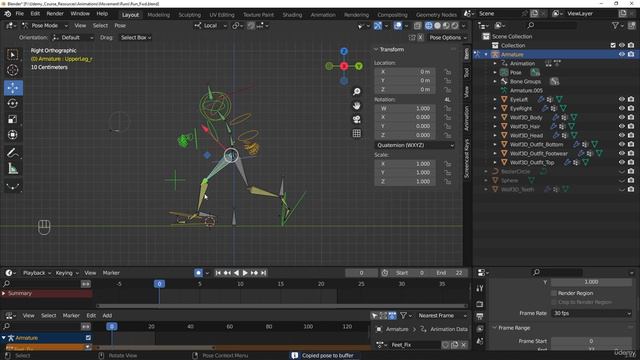The width and height of the screenshot is (640, 360).
Task: Toggle auto keying record button
Action: tap(198, 273)
